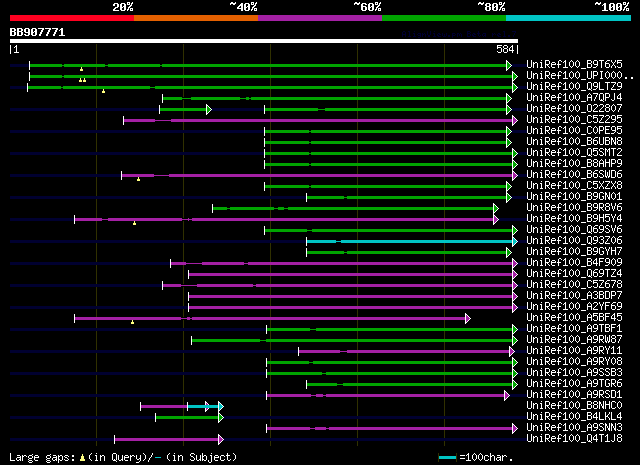Image resolution: width=640 pixels, height=465 pixels.
Task: Click the purple alignment bar in Q4T1J8 row
Action: click(169, 440)
